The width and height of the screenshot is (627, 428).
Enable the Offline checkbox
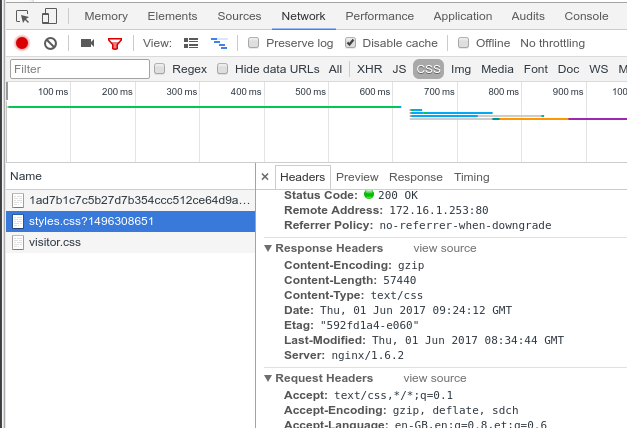click(x=463, y=42)
